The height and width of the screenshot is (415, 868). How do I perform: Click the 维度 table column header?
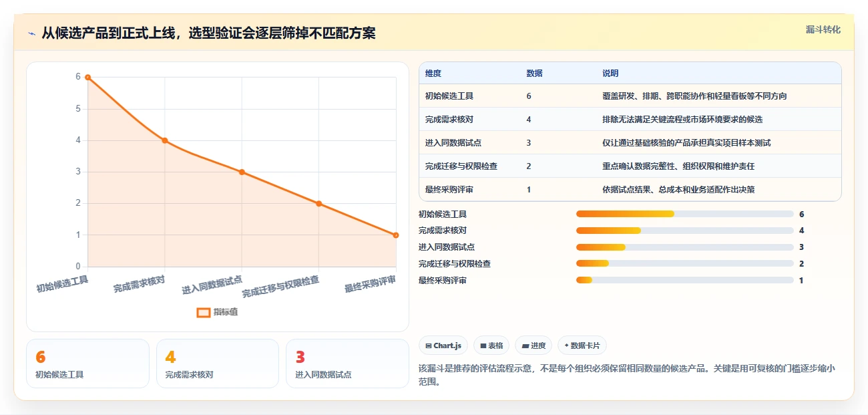pyautogui.click(x=433, y=74)
